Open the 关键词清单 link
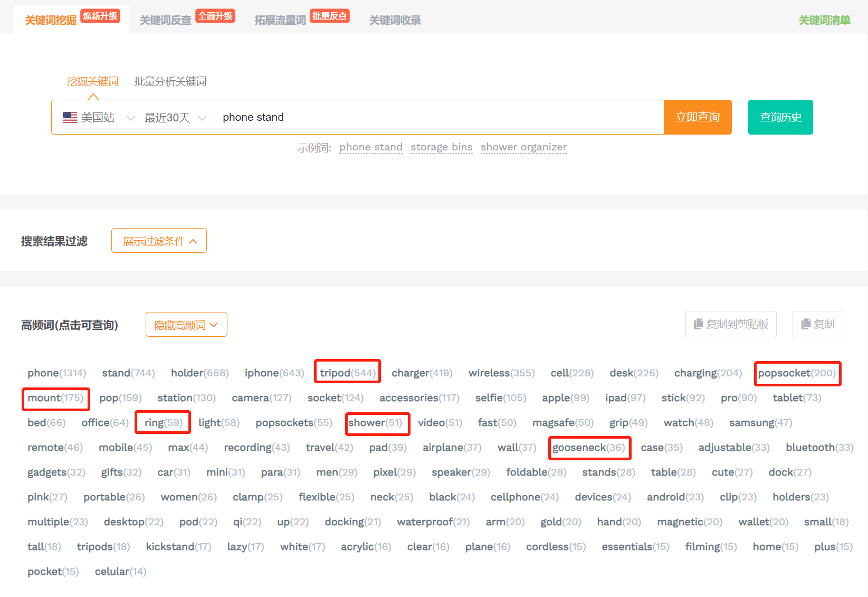The image size is (868, 597). point(824,21)
